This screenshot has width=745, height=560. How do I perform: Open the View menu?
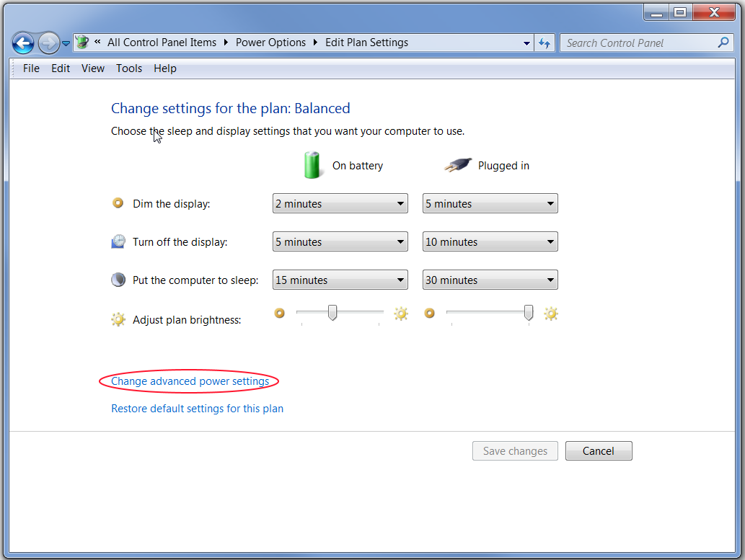93,68
